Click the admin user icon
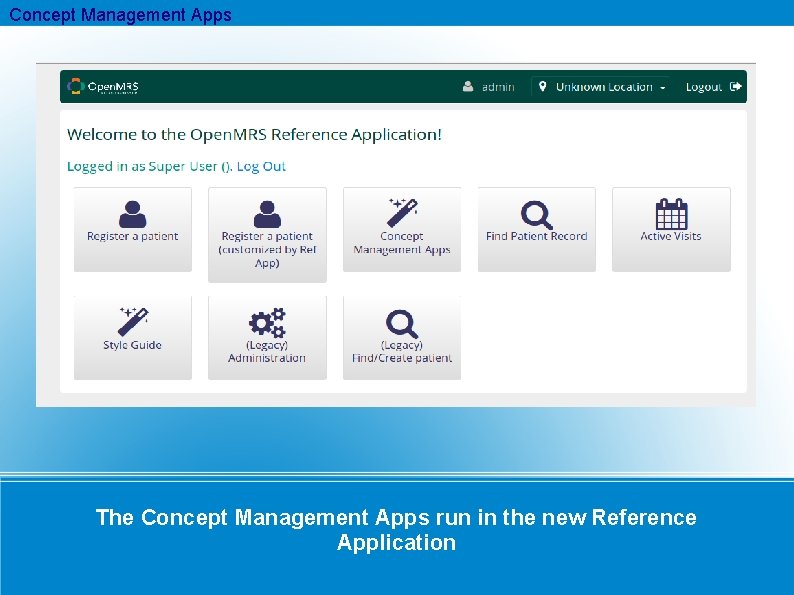The width and height of the screenshot is (794, 595). pyautogui.click(x=468, y=87)
